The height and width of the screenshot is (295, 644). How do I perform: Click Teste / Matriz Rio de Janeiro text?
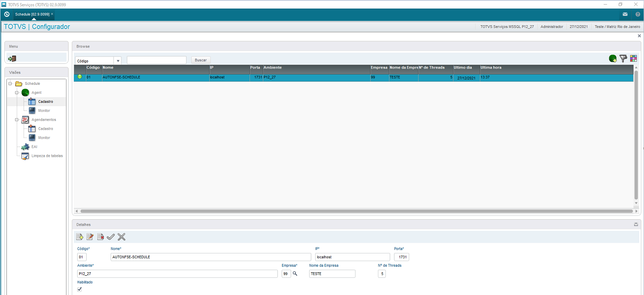[x=617, y=27]
